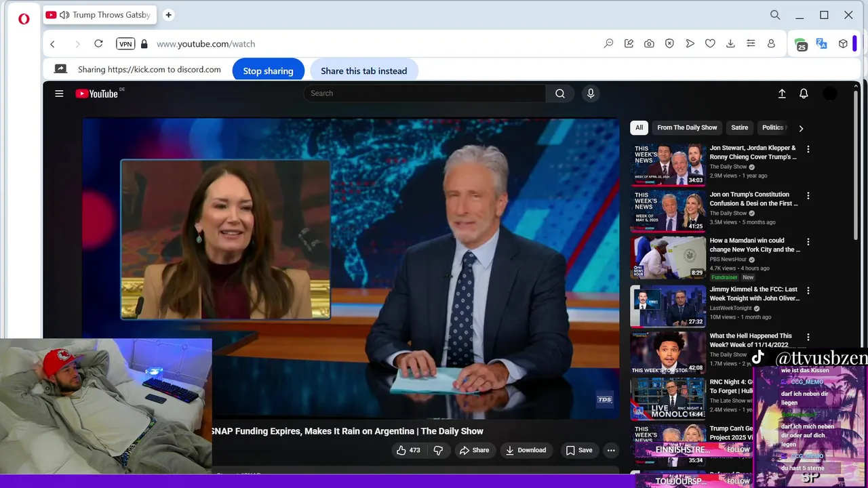The image size is (868, 488).
Task: Click 'Jimmy Kimmel & the FCC: Last Week' title
Action: [x=754, y=293]
